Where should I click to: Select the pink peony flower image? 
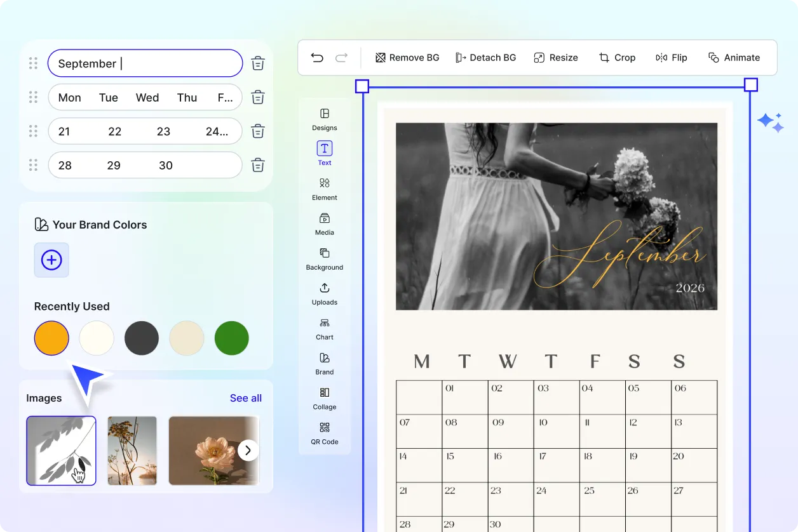[x=213, y=451]
